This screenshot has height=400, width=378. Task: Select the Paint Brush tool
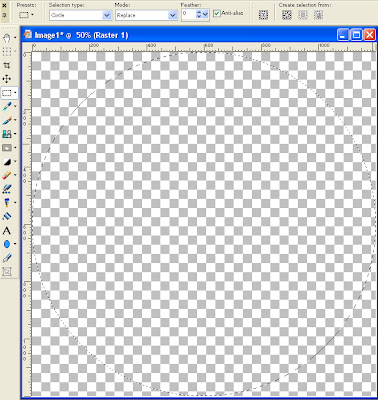(x=6, y=120)
